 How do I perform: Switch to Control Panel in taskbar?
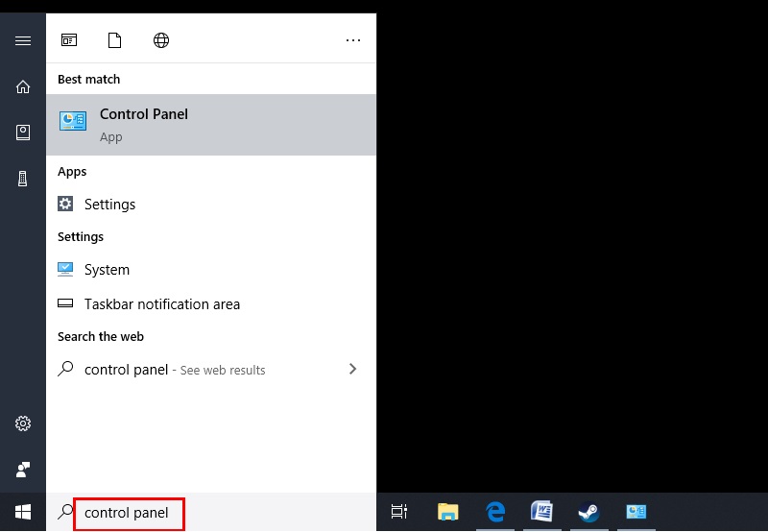(636, 512)
